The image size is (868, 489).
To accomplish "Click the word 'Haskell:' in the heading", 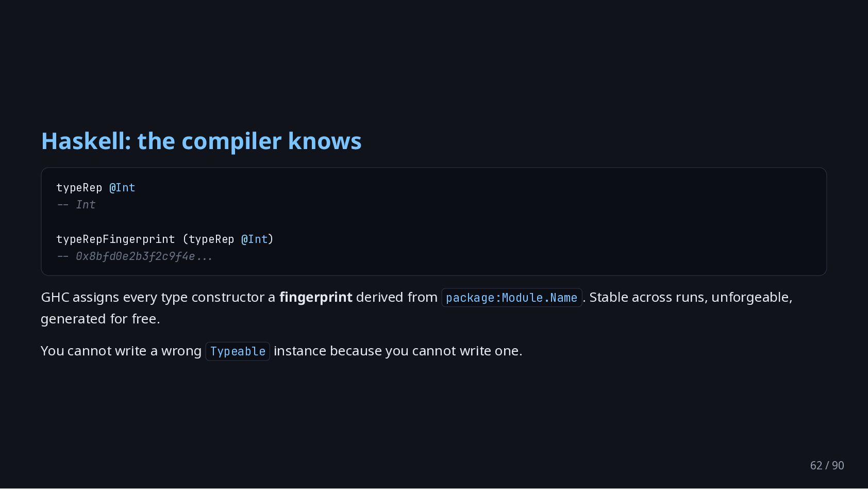I will [86, 141].
